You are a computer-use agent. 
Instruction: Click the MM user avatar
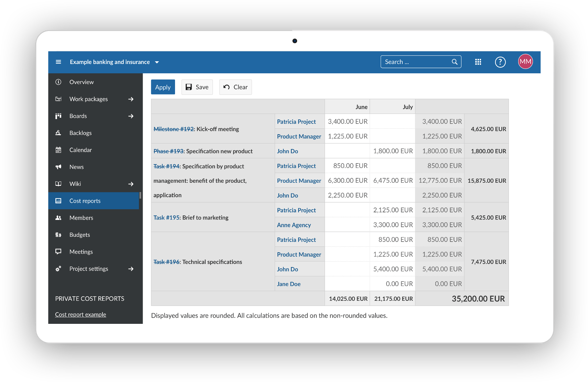[525, 62]
